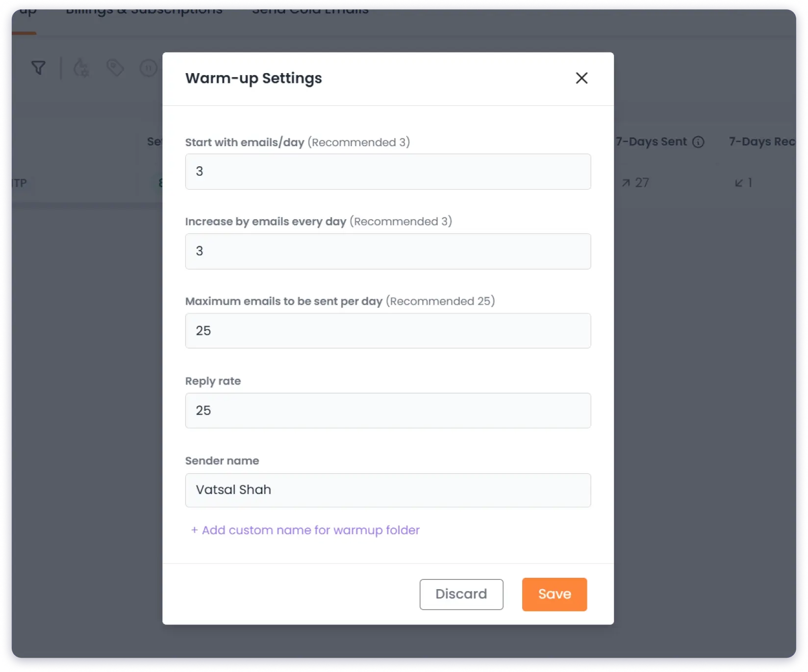Screen dimensions: 808x672
Task: Click the X to close Warm-up Settings
Action: tap(581, 78)
